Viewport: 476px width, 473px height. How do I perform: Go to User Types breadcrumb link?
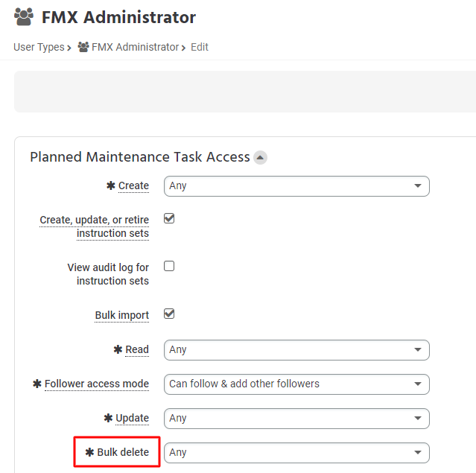click(x=39, y=47)
